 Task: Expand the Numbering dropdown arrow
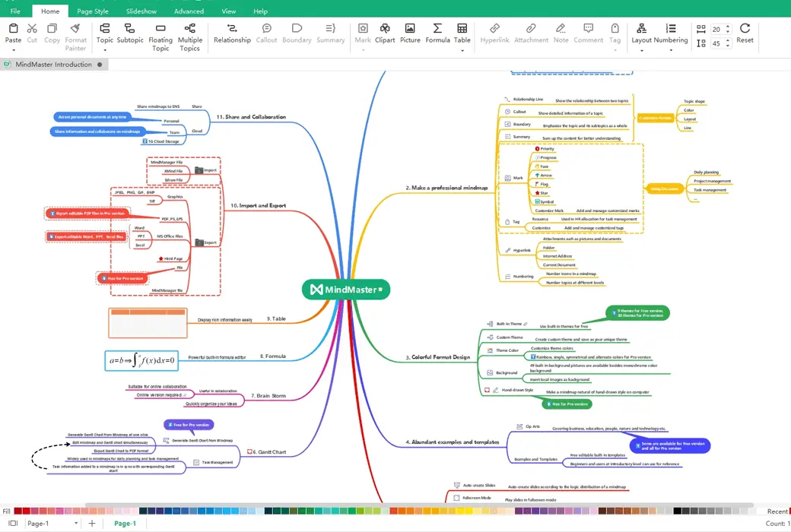pos(670,50)
